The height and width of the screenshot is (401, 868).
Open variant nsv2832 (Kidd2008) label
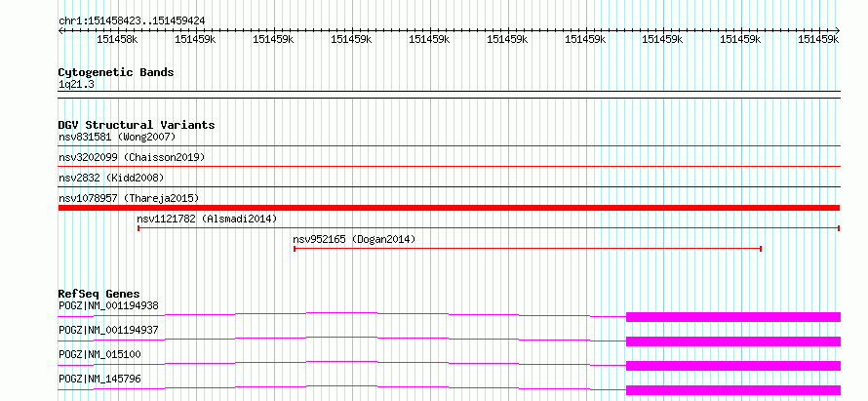[111, 178]
